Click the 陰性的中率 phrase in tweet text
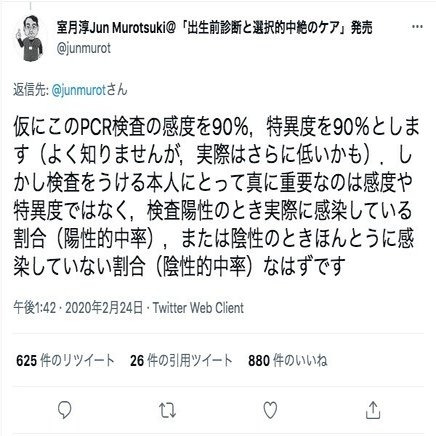The height and width of the screenshot is (436, 436). point(204,266)
